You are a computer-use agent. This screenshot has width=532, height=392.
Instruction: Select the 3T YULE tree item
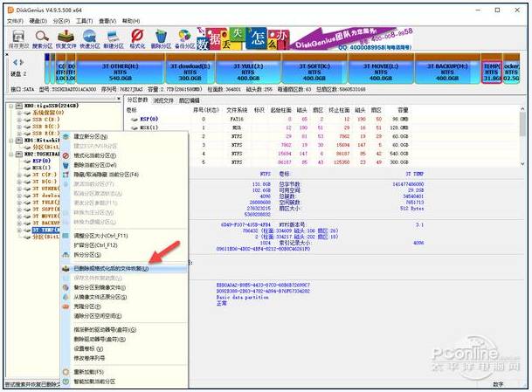pos(46,203)
